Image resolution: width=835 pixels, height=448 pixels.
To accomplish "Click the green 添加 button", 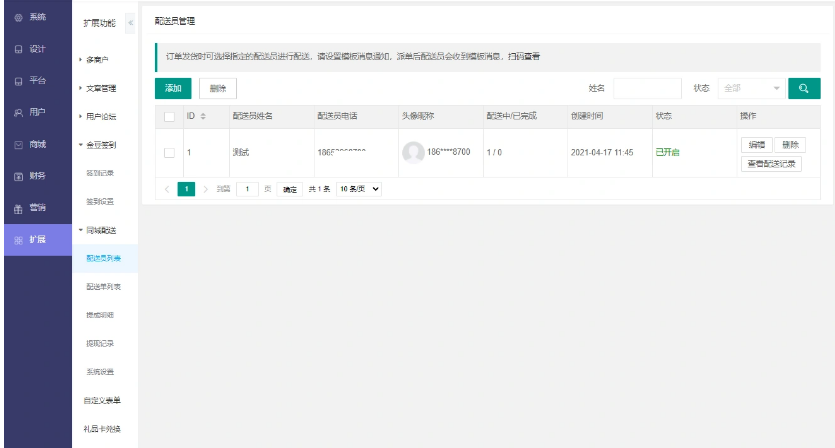I will [x=173, y=88].
